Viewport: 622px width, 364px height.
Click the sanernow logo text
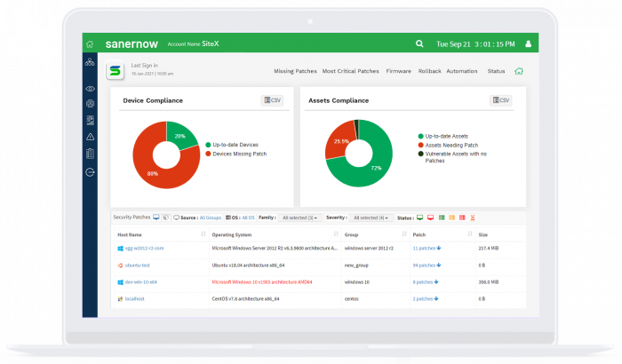point(132,44)
